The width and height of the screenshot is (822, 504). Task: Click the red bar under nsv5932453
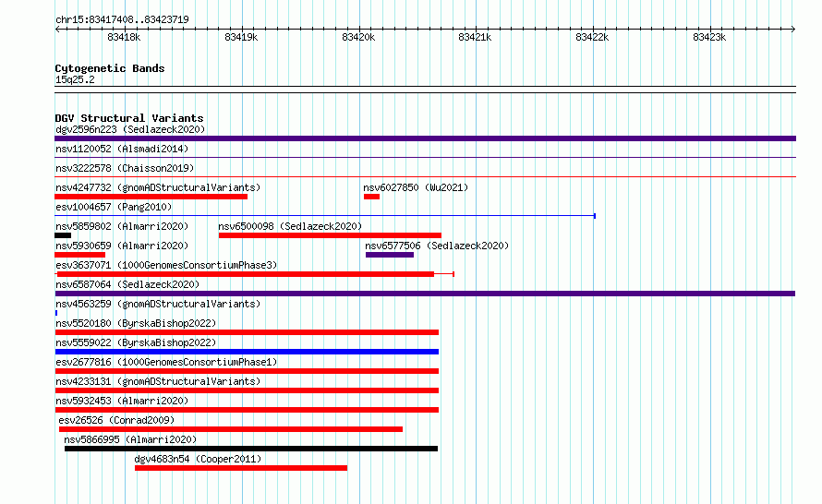247,410
